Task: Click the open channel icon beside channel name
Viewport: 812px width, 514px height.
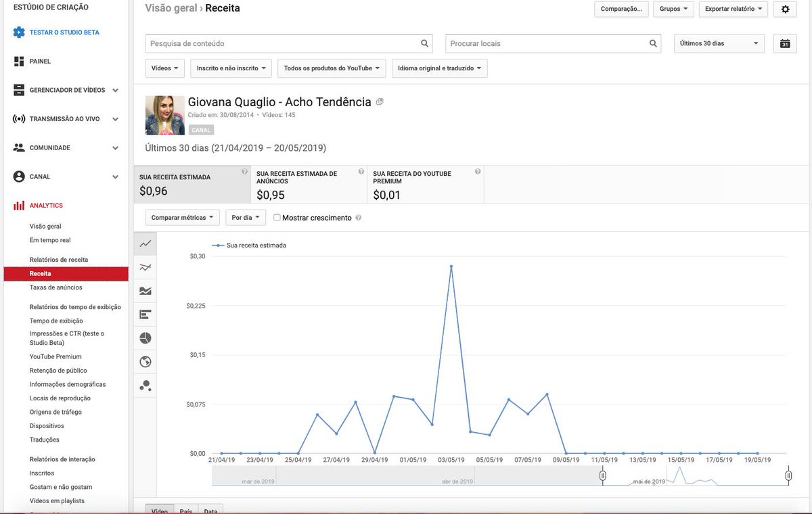Action: click(380, 102)
